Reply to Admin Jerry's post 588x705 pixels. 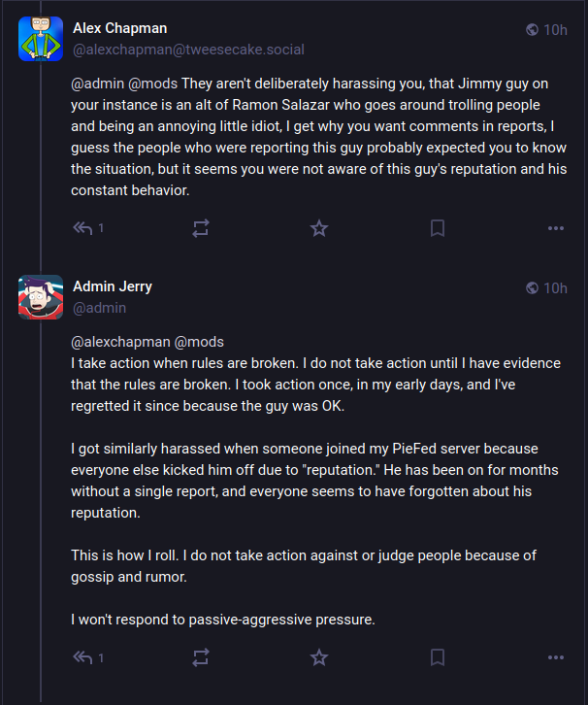pos(83,657)
